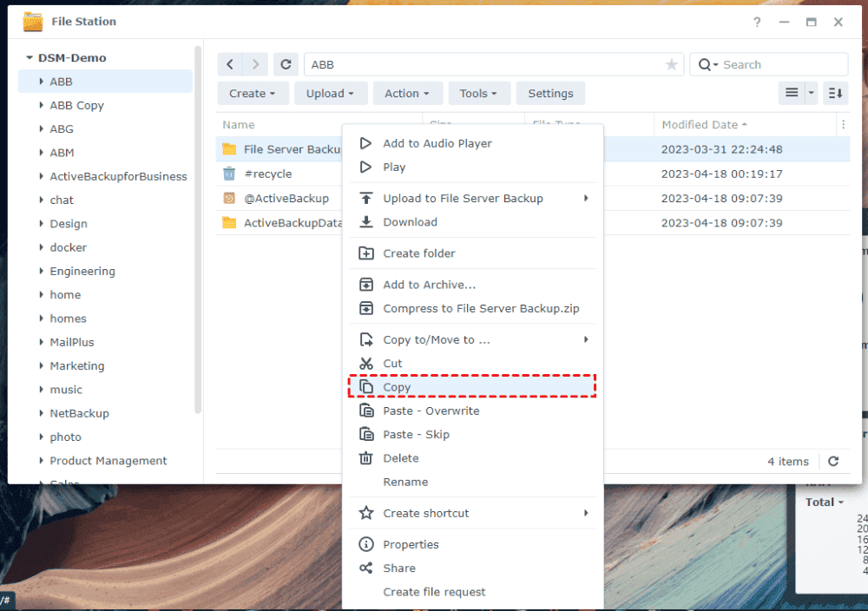Click the Paste - Overwrite icon

click(366, 411)
